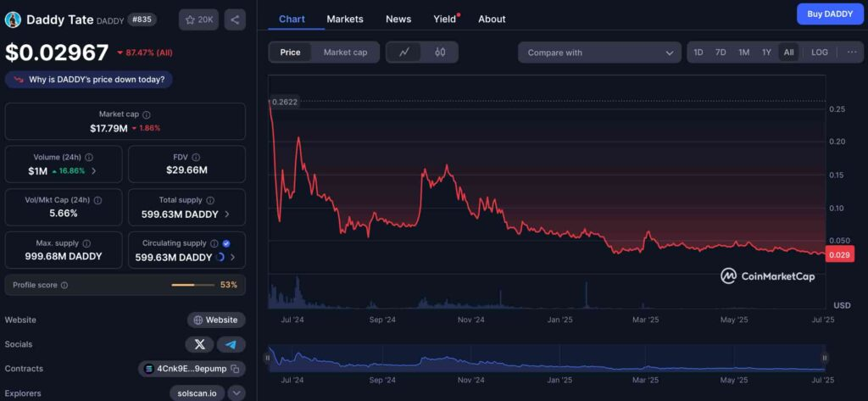Switch to the candlestick chart icon

click(x=440, y=52)
